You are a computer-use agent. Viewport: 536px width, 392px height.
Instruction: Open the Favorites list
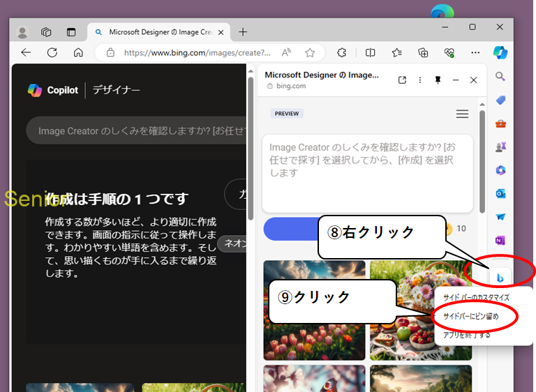[396, 52]
